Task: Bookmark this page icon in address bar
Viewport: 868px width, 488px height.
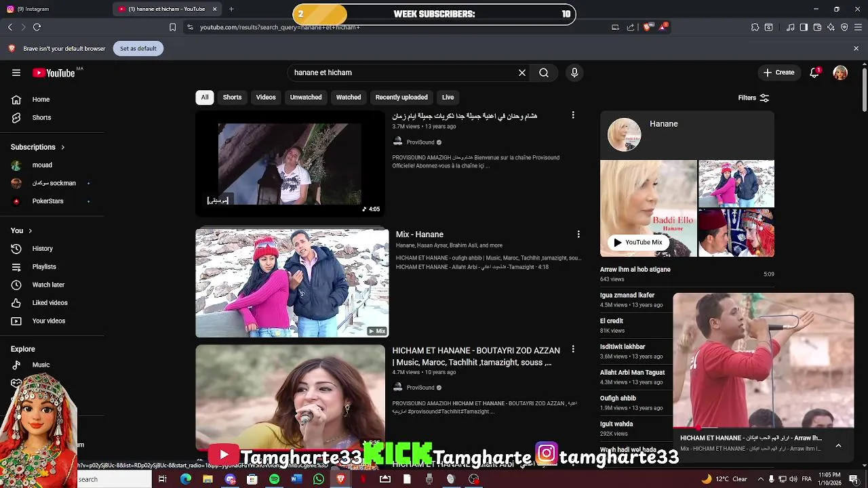Action: pyautogui.click(x=172, y=27)
